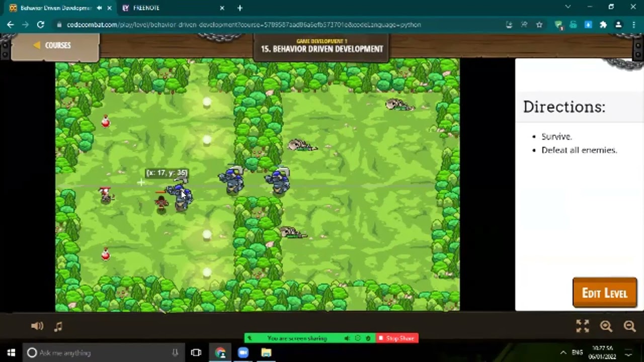Switch the ENG input language
The height and width of the screenshot is (362, 644).
pyautogui.click(x=577, y=352)
